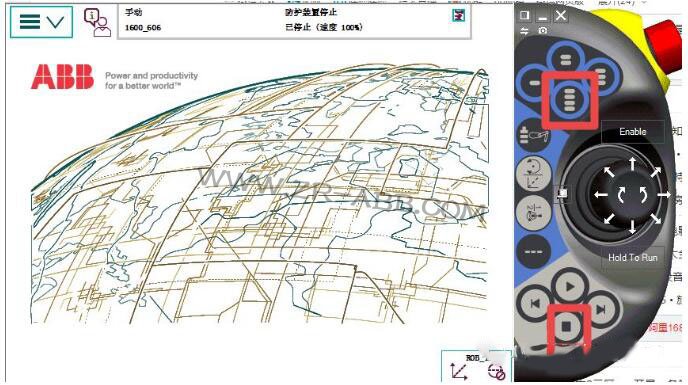Toggle increments button with dashes

(x=534, y=252)
